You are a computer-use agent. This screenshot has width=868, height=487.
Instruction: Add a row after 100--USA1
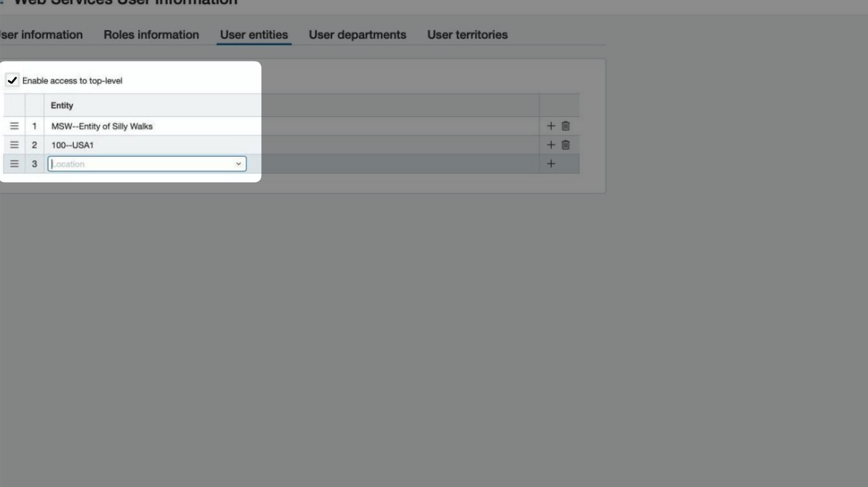550,145
